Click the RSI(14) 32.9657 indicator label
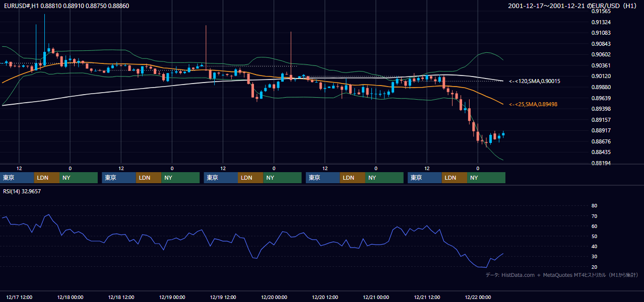 coord(22,191)
